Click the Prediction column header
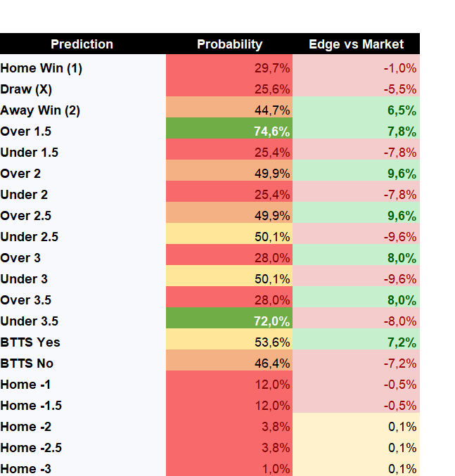This screenshot has height=476, width=455. [x=82, y=44]
